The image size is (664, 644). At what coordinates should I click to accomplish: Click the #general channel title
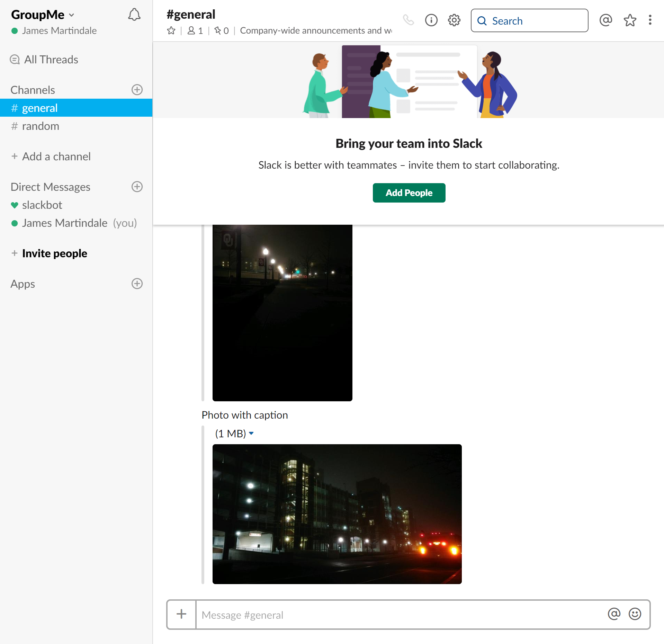coord(191,15)
